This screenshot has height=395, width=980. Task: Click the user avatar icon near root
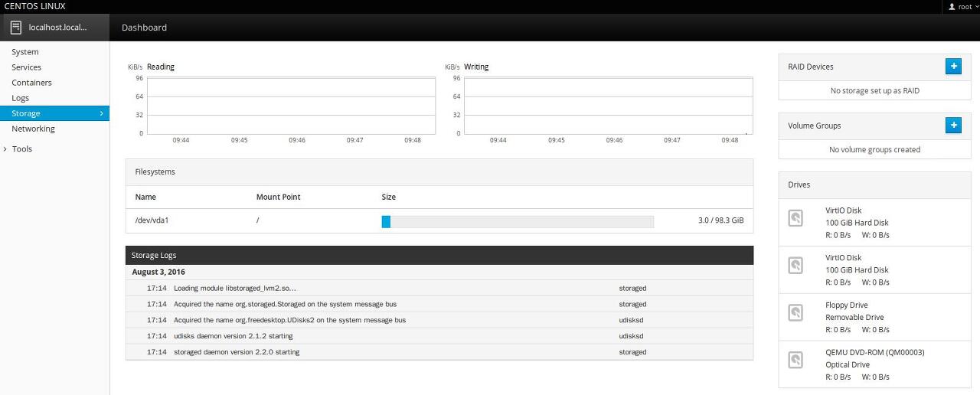[952, 7]
